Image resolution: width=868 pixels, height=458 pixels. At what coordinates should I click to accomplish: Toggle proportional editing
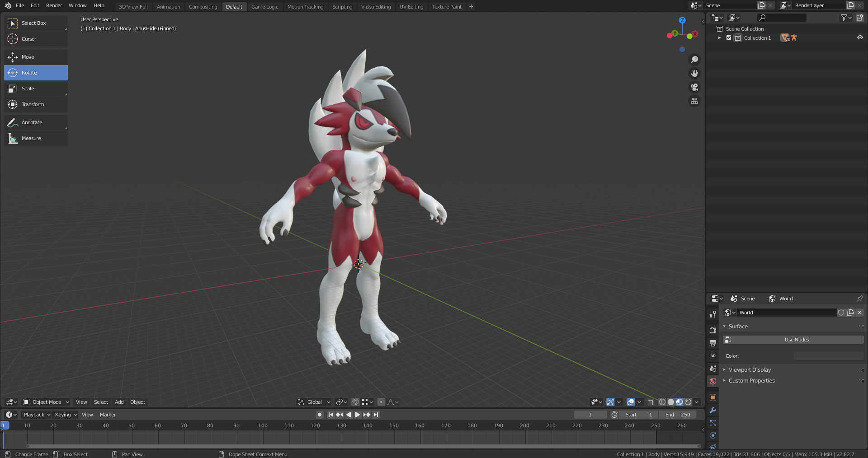click(381, 402)
